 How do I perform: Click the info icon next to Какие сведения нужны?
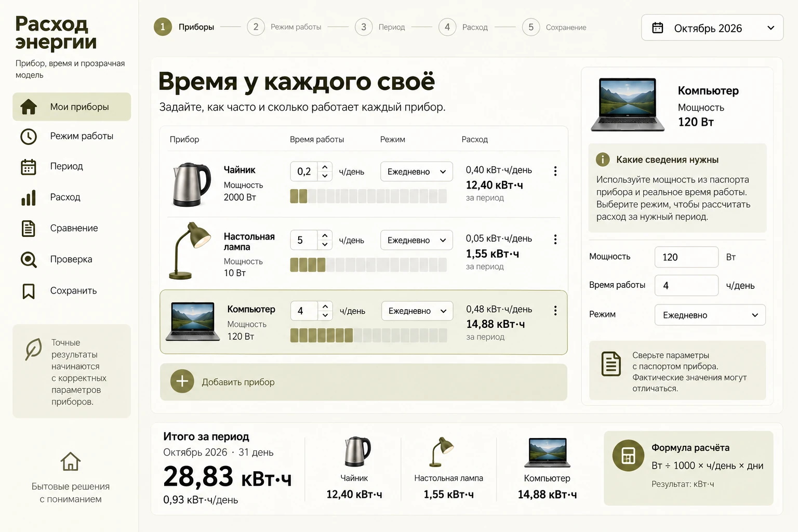click(x=603, y=159)
